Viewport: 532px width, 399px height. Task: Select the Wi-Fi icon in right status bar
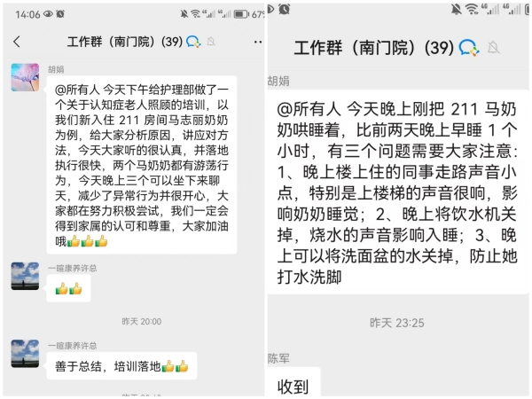(472, 10)
